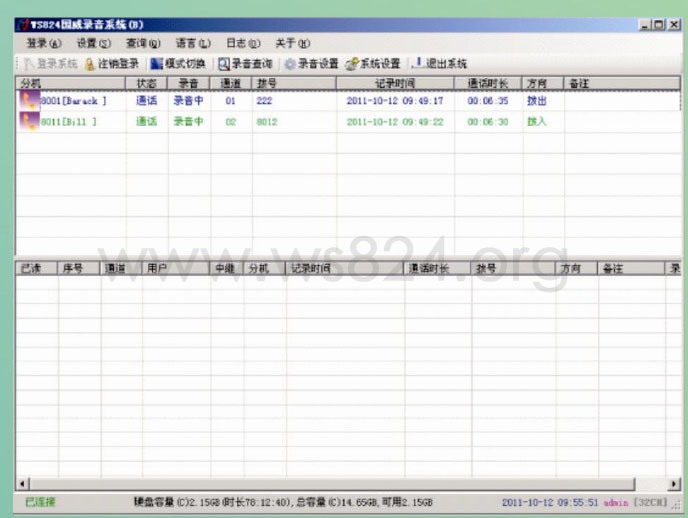Click the 已读 column header in lower table
The image size is (688, 518).
pyautogui.click(x=36, y=268)
